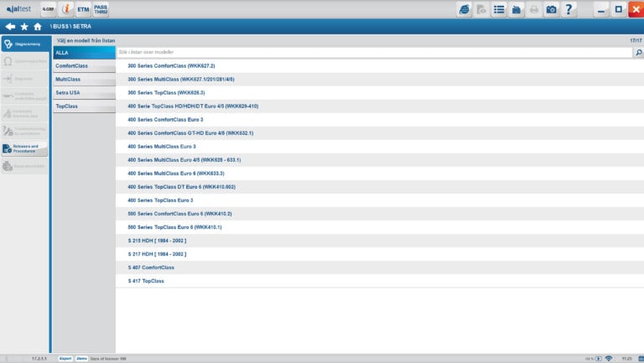
Task: Select 500 Series ComfortClass Euro 6
Action: (380, 214)
